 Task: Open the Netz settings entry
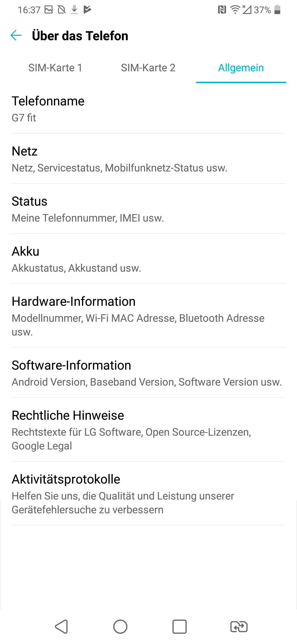click(148, 159)
